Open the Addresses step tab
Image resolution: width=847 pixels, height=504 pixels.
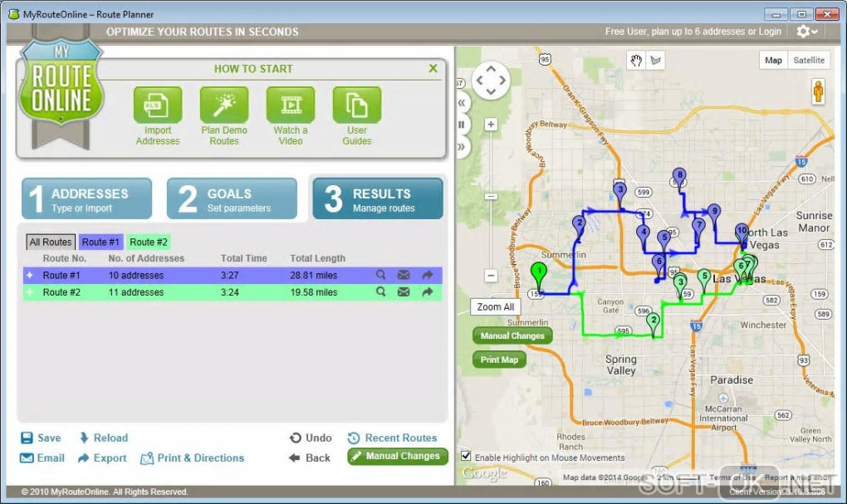(86, 198)
